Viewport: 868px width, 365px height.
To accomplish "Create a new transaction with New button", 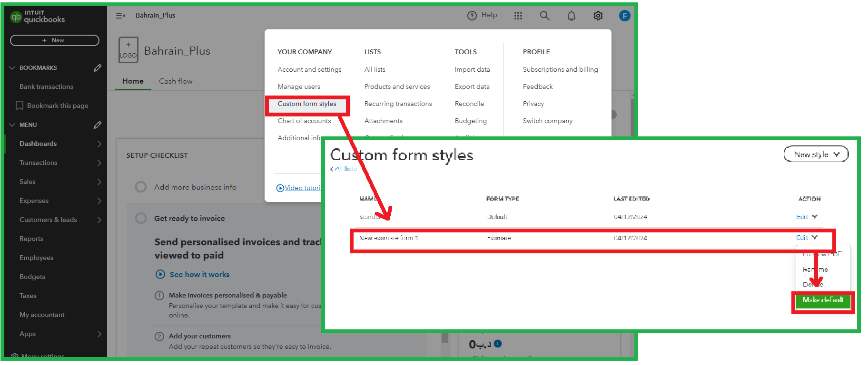I will [x=55, y=40].
